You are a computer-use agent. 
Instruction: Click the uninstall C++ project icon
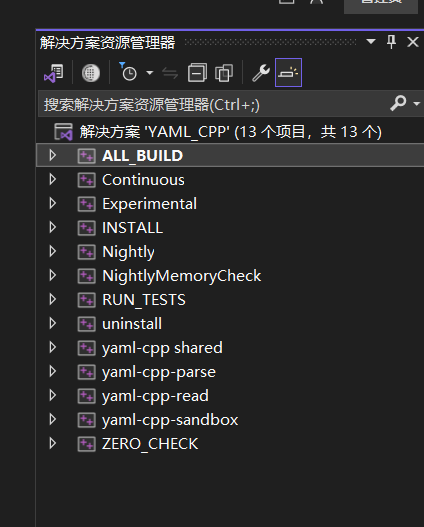pos(87,324)
